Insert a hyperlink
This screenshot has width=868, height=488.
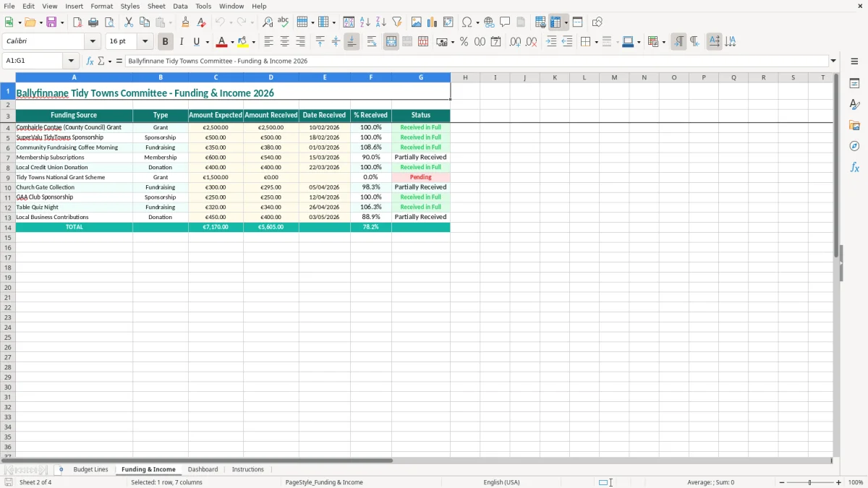pyautogui.click(x=489, y=22)
